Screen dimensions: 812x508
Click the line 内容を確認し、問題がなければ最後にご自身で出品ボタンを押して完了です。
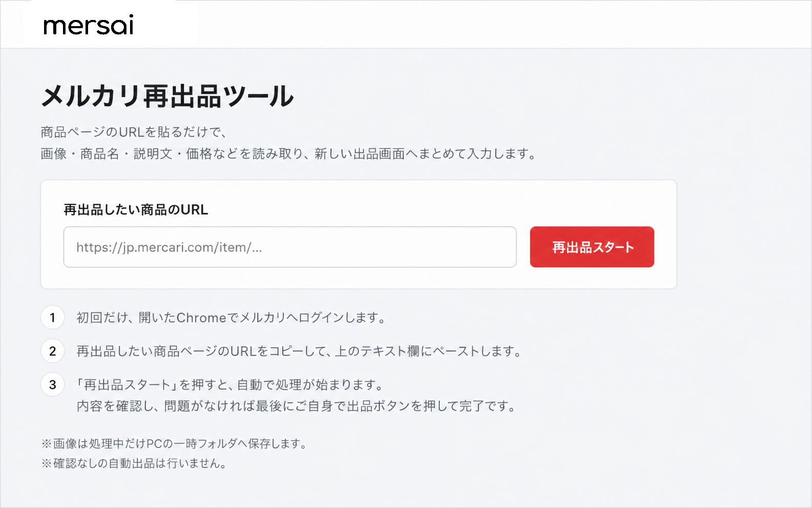coord(296,406)
